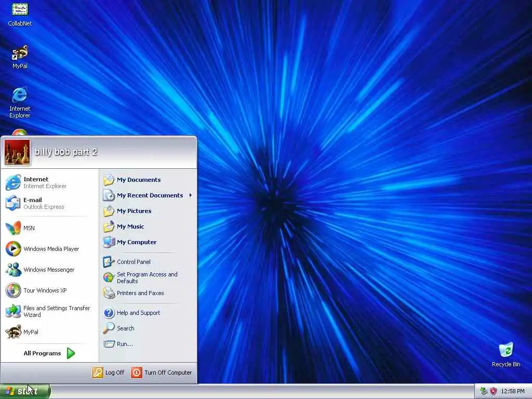Expand All Programs with green arrow
Viewport: 532px width, 399px height.
pos(49,353)
